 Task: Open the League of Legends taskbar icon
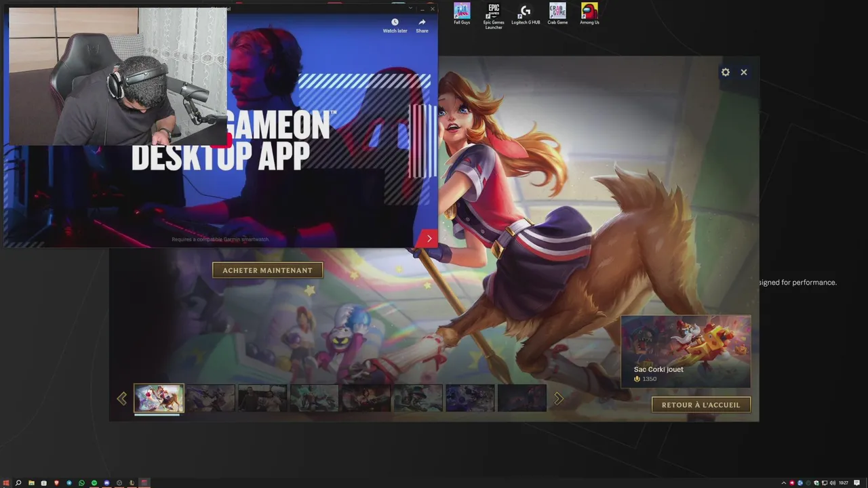(x=132, y=483)
